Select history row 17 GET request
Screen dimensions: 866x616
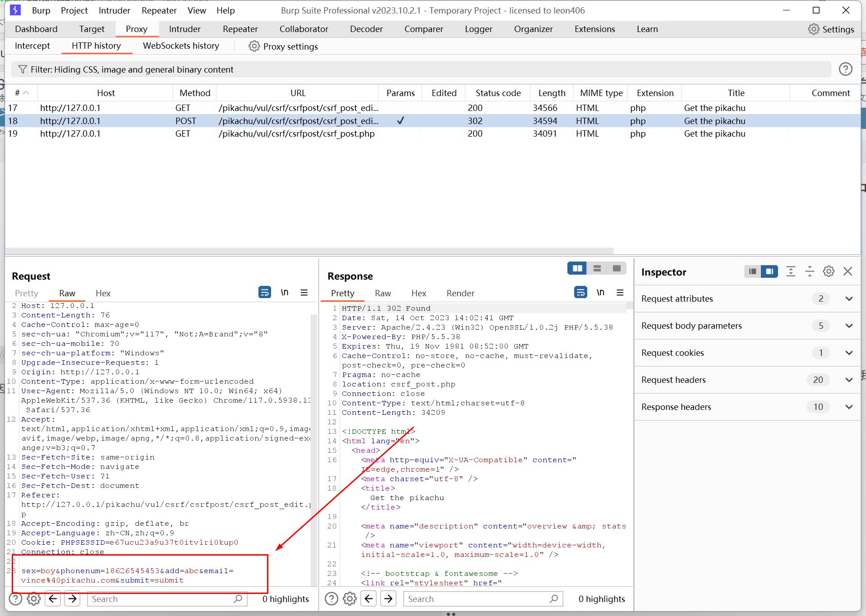[433, 108]
